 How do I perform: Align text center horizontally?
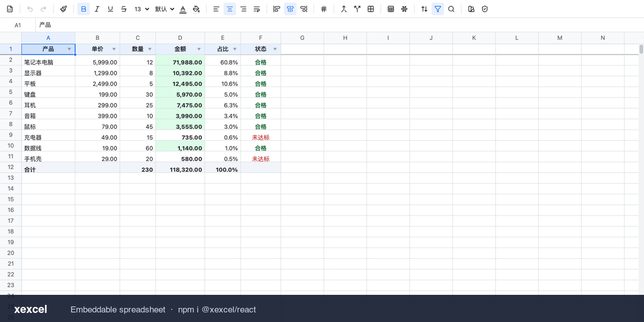click(x=230, y=9)
